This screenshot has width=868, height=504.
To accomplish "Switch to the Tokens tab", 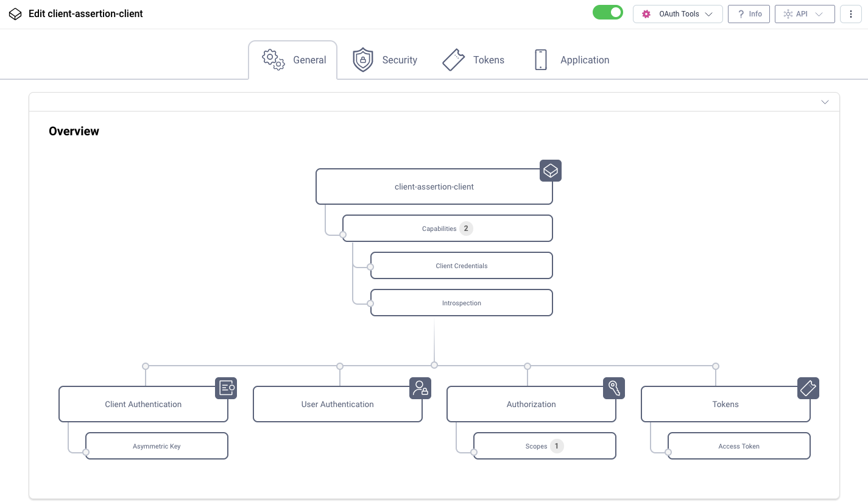I will coord(473,60).
